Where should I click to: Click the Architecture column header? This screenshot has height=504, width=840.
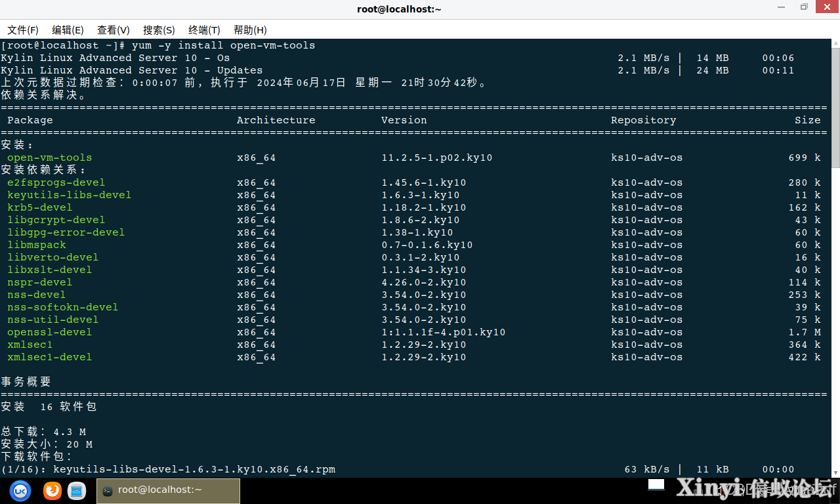point(276,120)
